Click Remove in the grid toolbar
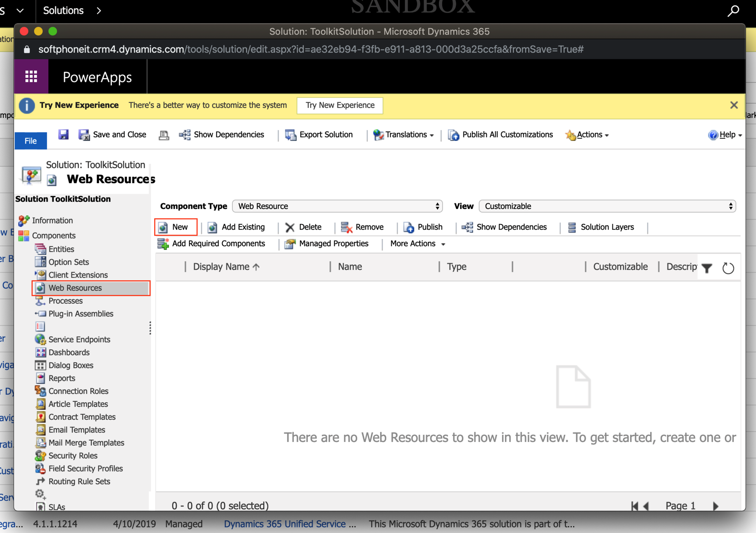 pyautogui.click(x=362, y=227)
